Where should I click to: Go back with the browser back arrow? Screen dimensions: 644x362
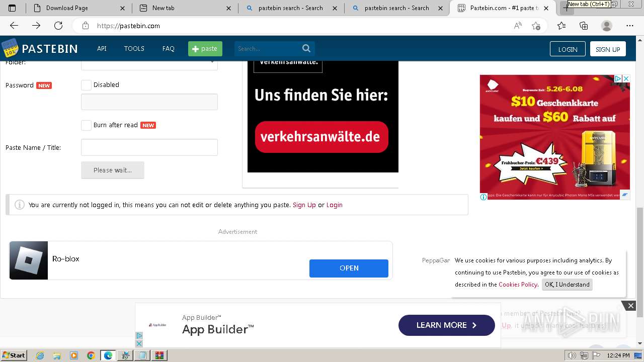coord(14,26)
